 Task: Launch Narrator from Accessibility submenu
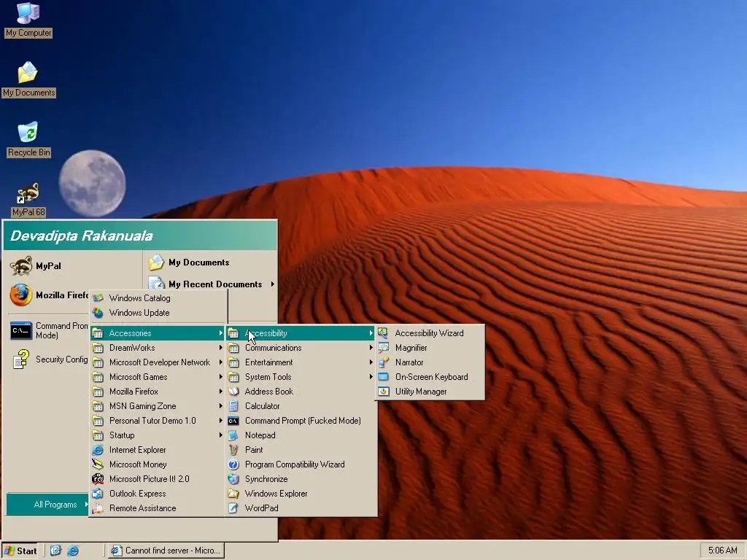tap(430, 362)
